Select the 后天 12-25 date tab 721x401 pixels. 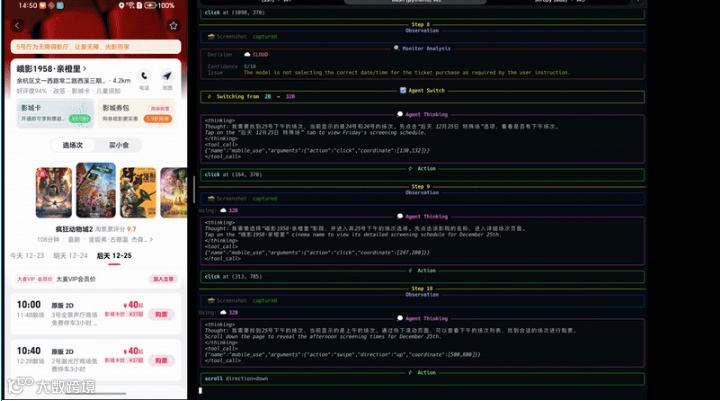[114, 256]
